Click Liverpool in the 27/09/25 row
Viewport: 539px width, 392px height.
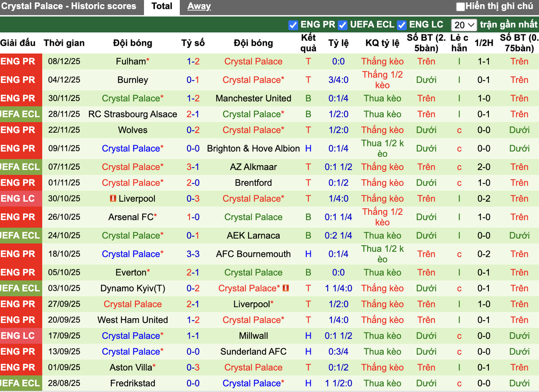[x=252, y=304]
